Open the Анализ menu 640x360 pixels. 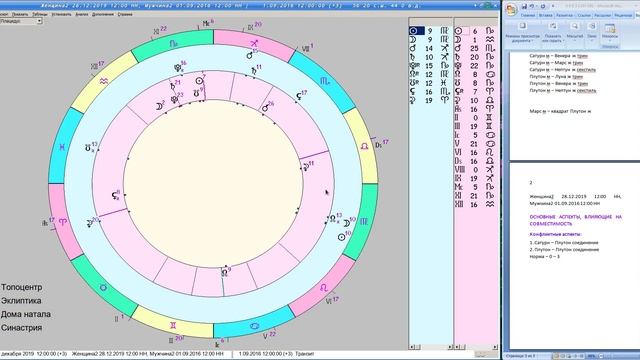coord(82,14)
